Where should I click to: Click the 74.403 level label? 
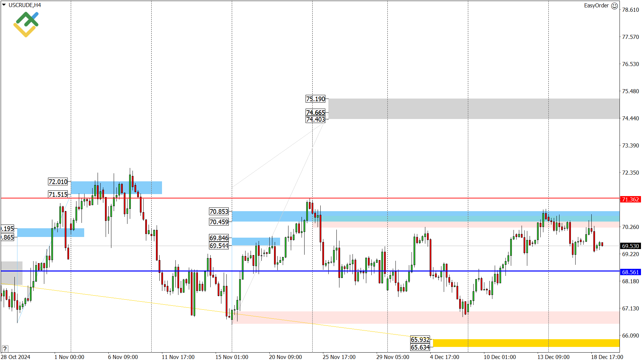[316, 120]
